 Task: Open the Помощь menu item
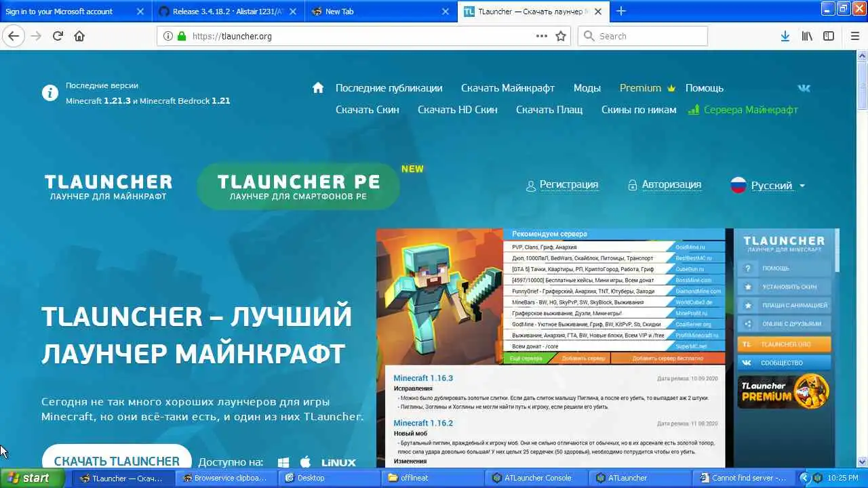pos(705,87)
